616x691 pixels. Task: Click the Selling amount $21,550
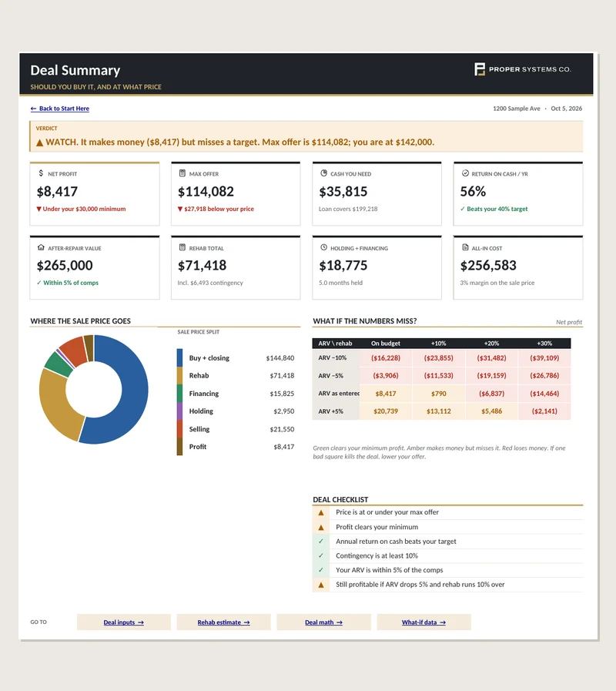pyautogui.click(x=282, y=429)
